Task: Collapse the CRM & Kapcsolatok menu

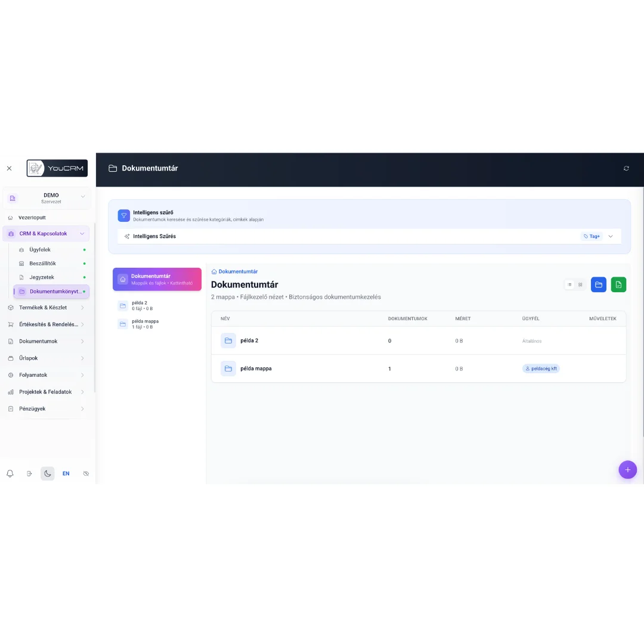Action: 48,233
